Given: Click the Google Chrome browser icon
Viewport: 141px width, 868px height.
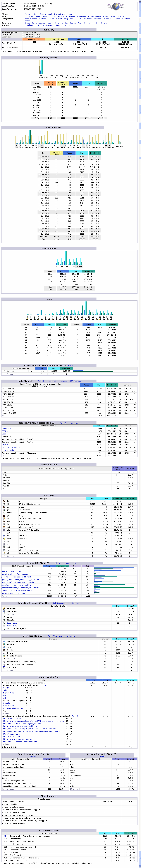Looking at the screenshot, I should (4, 656).
